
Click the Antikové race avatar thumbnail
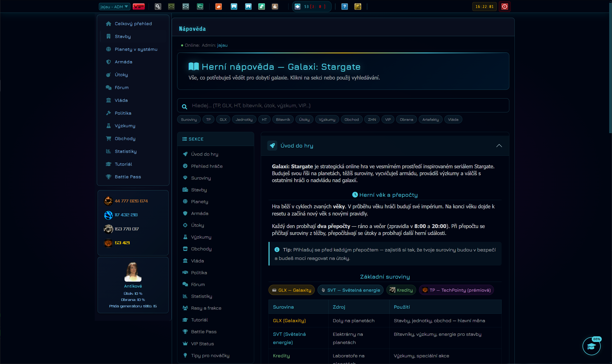click(133, 272)
